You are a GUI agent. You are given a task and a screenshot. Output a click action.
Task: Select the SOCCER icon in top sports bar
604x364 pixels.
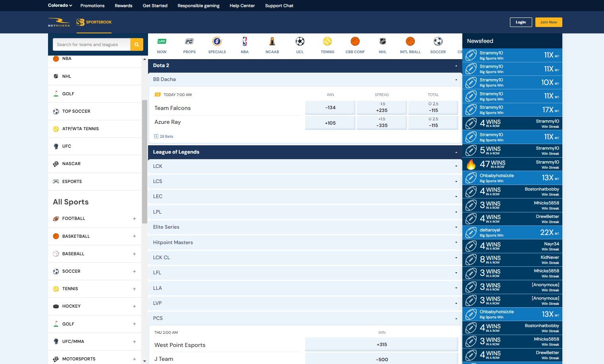coord(438,41)
